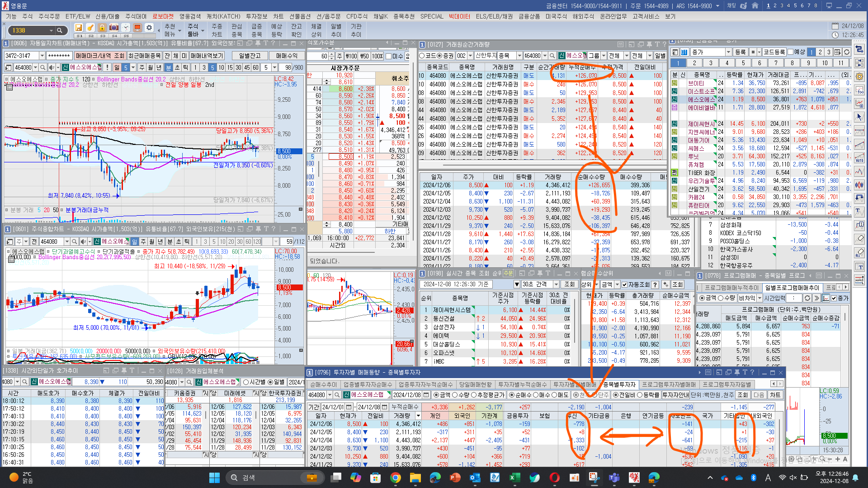Expand 주식툴바 dropdown arrow
Image resolution: width=868 pixels, height=488 pixels.
[x=203, y=31]
